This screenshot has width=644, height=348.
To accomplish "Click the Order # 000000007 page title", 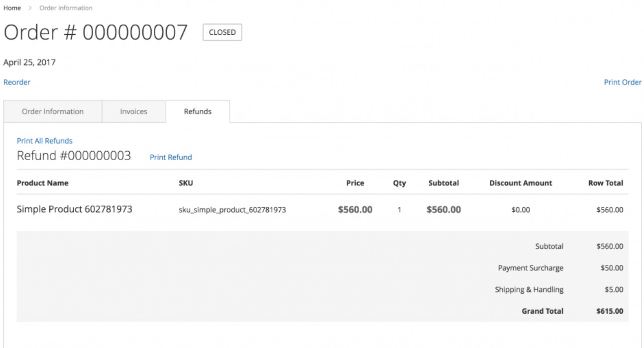I will (x=96, y=33).
